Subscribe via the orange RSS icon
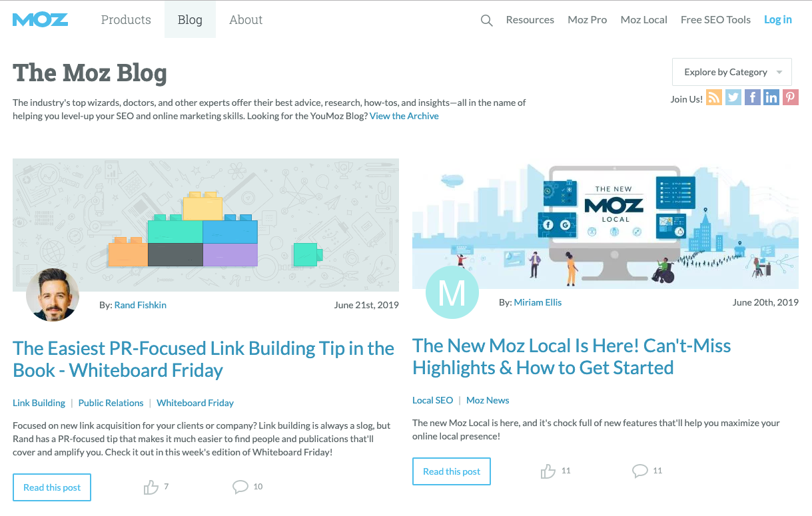812x516 pixels. coord(714,97)
